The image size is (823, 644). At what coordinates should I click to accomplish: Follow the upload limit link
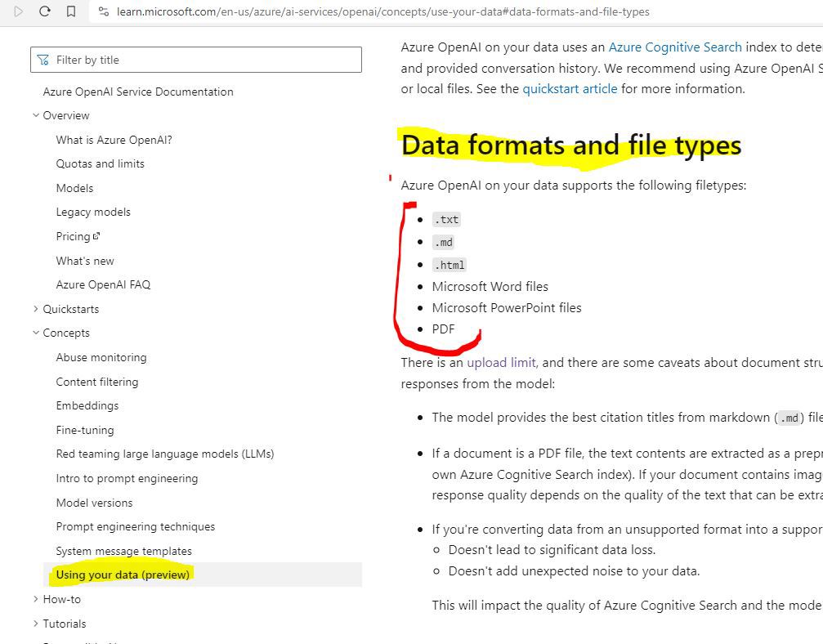501,363
